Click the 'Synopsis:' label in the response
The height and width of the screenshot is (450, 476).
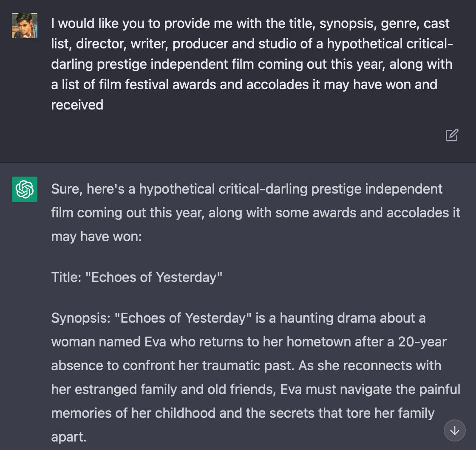(x=81, y=318)
